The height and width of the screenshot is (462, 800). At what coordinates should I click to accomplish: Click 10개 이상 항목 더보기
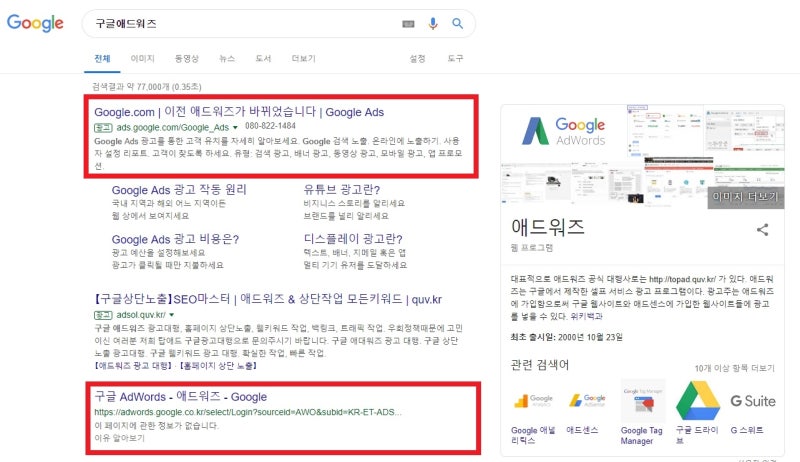tap(735, 368)
